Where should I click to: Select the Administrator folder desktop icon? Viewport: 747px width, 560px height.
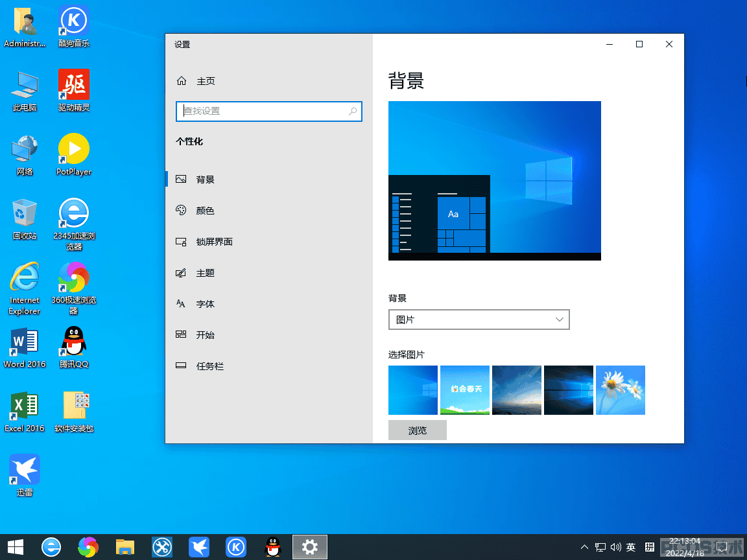point(25,27)
